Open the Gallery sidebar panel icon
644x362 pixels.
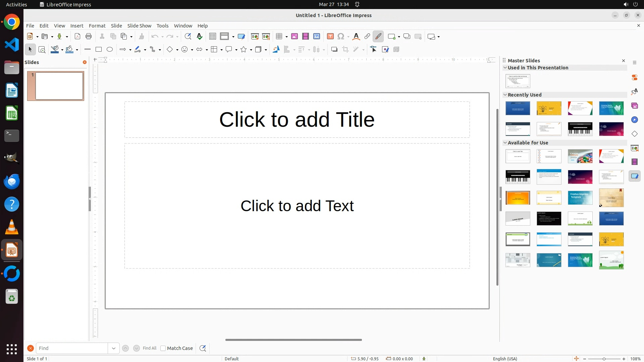click(635, 106)
